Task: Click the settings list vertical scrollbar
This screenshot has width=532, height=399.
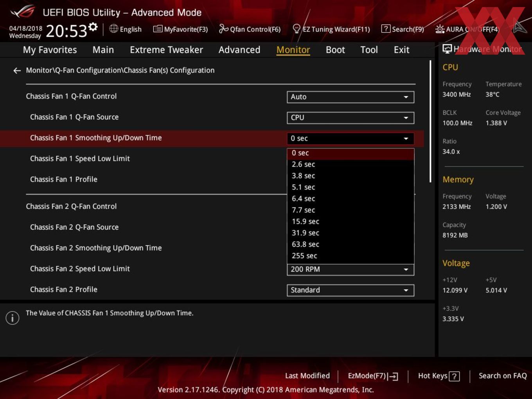Action: (x=430, y=121)
